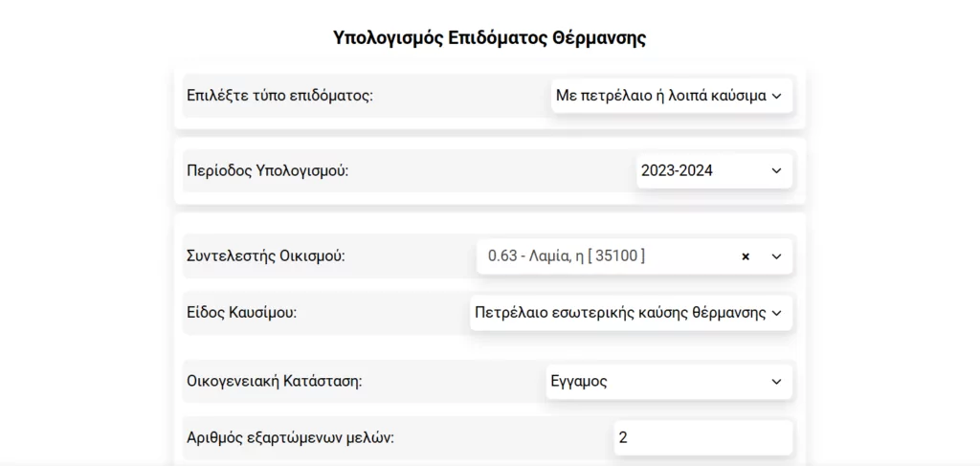Focus the number of dependents input field
The height and width of the screenshot is (466, 980).
[702, 438]
